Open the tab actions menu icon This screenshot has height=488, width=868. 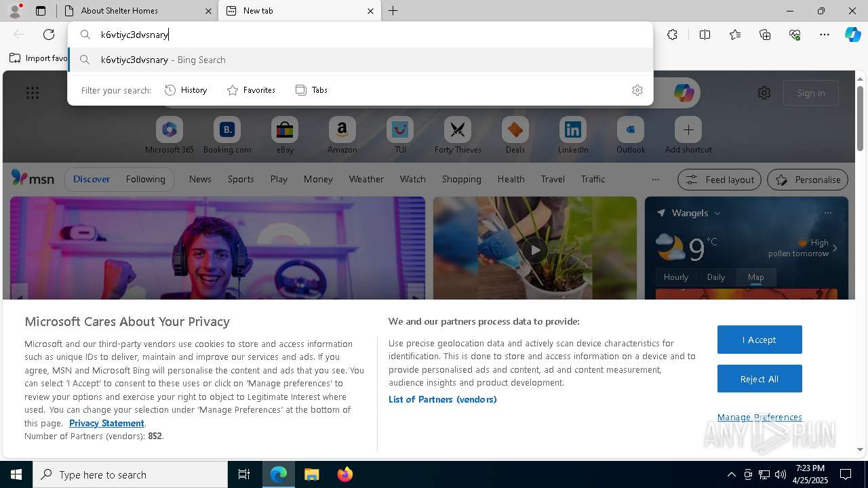41,11
